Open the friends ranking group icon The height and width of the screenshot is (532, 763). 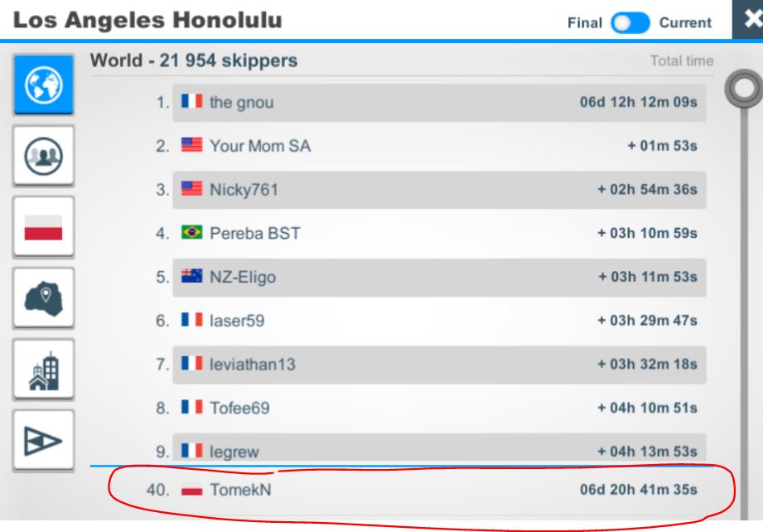[44, 157]
